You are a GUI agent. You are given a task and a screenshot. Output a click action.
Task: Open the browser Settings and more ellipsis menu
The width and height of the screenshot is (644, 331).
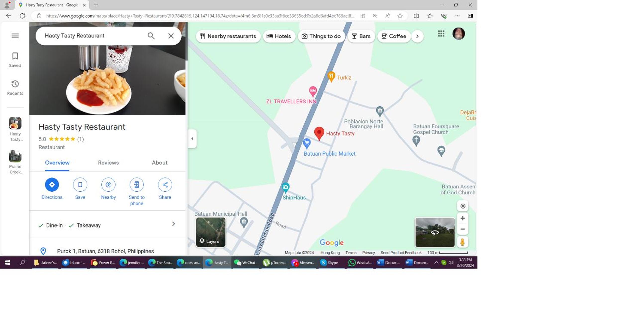click(457, 16)
